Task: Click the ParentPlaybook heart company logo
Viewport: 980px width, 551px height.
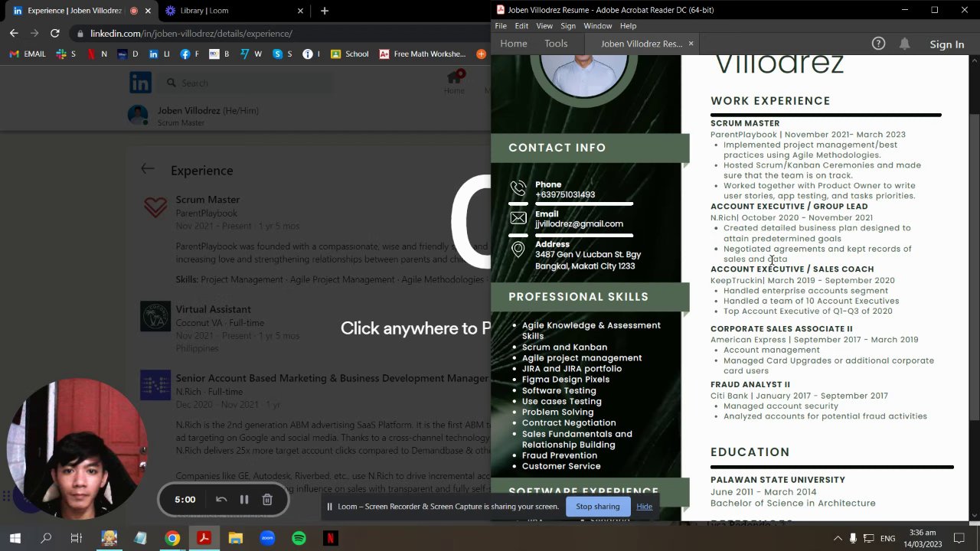Action: pos(155,207)
